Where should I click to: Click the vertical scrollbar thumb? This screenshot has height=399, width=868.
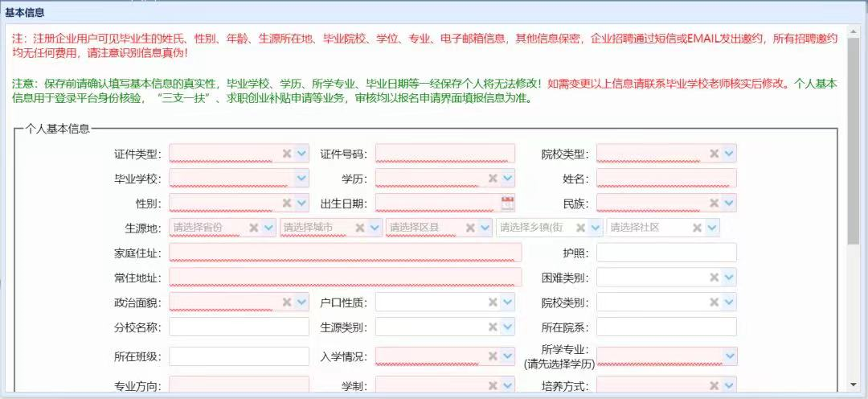(x=853, y=142)
